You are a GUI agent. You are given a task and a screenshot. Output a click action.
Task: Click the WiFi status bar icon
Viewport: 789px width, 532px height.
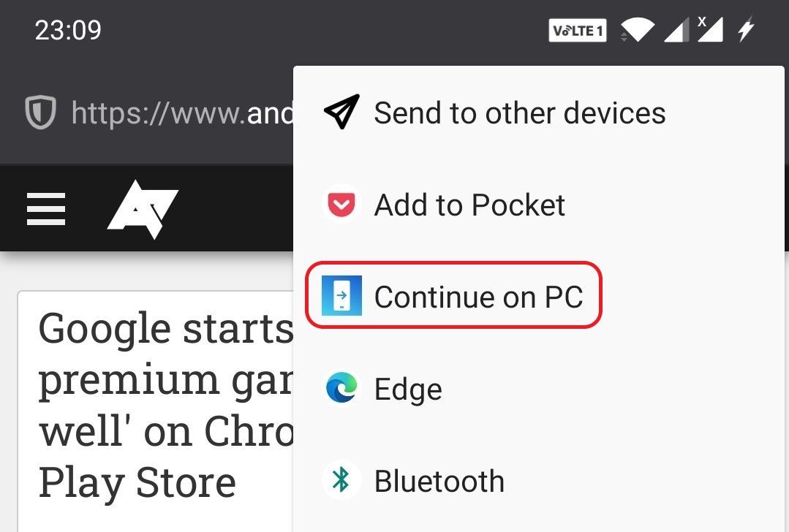(637, 29)
